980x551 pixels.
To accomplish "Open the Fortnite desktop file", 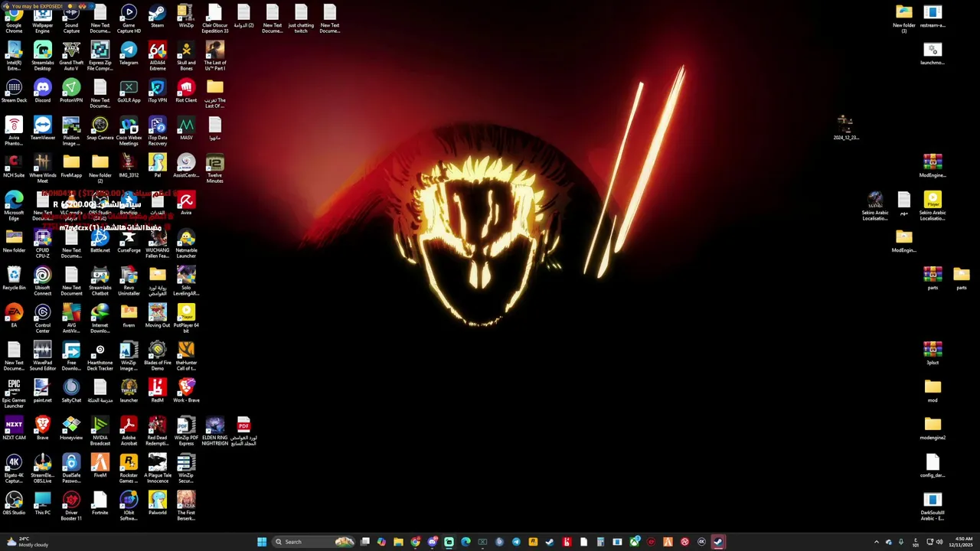I will [x=100, y=504].
